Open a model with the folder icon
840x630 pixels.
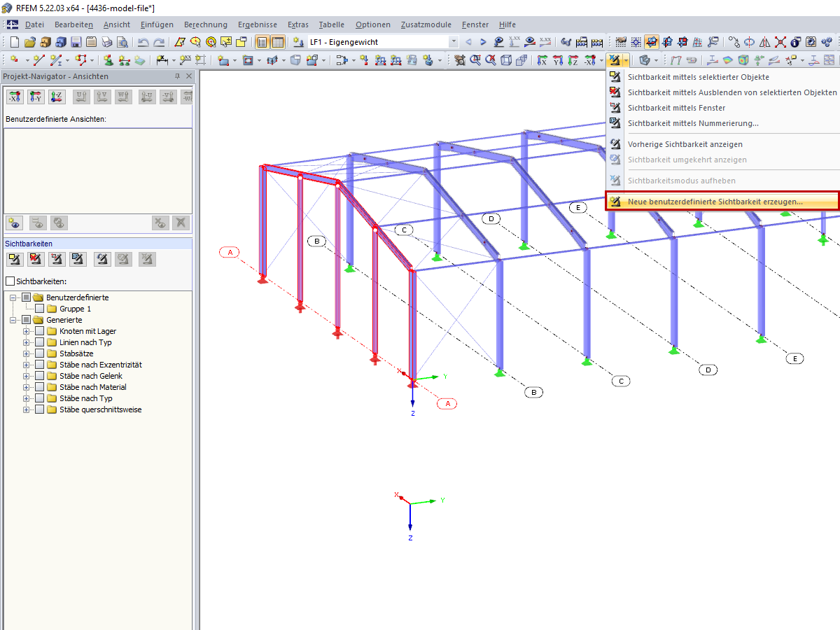click(x=30, y=42)
